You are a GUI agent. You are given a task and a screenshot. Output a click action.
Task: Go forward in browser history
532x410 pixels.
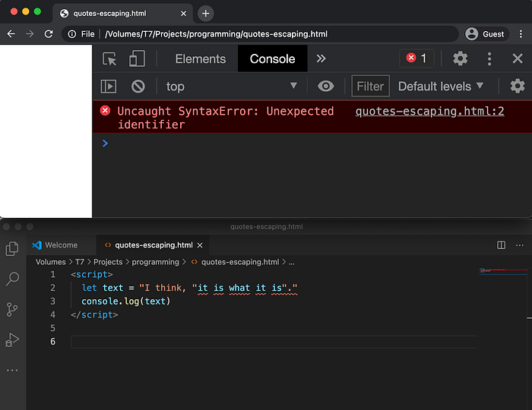[30, 34]
